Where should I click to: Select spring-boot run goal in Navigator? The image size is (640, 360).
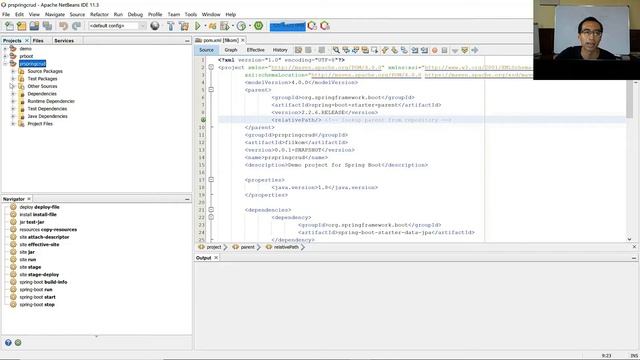[36, 289]
